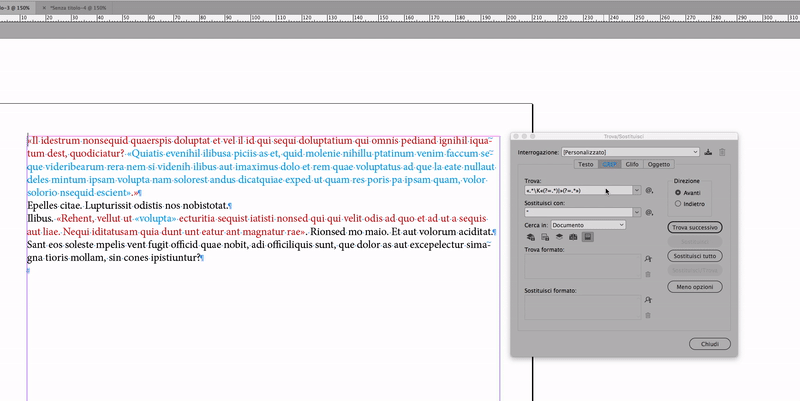Image resolution: width=800 pixels, height=401 pixels.
Task: Click inside the Sostituisci con field
Action: tap(579, 212)
